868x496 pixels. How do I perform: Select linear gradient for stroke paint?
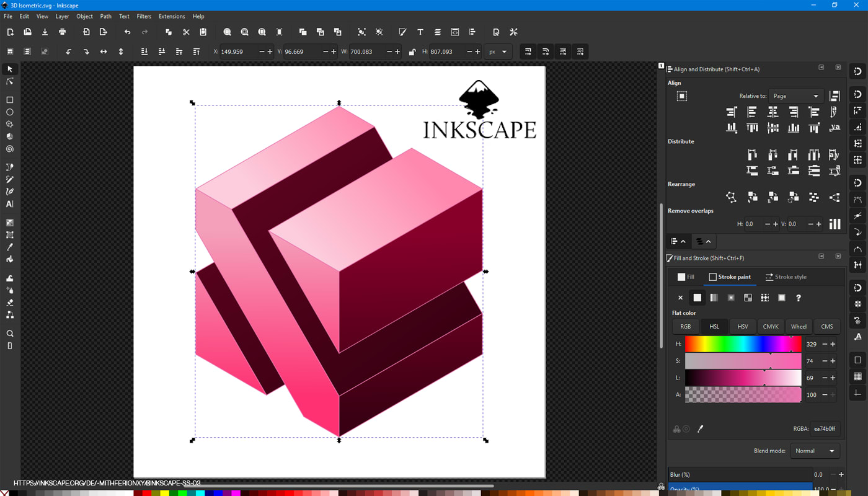pos(714,298)
